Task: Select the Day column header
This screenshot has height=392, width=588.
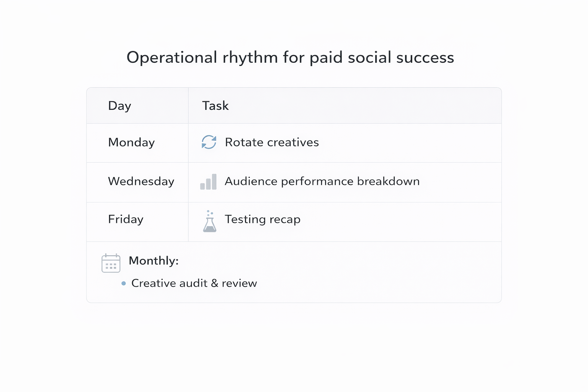Action: (119, 105)
